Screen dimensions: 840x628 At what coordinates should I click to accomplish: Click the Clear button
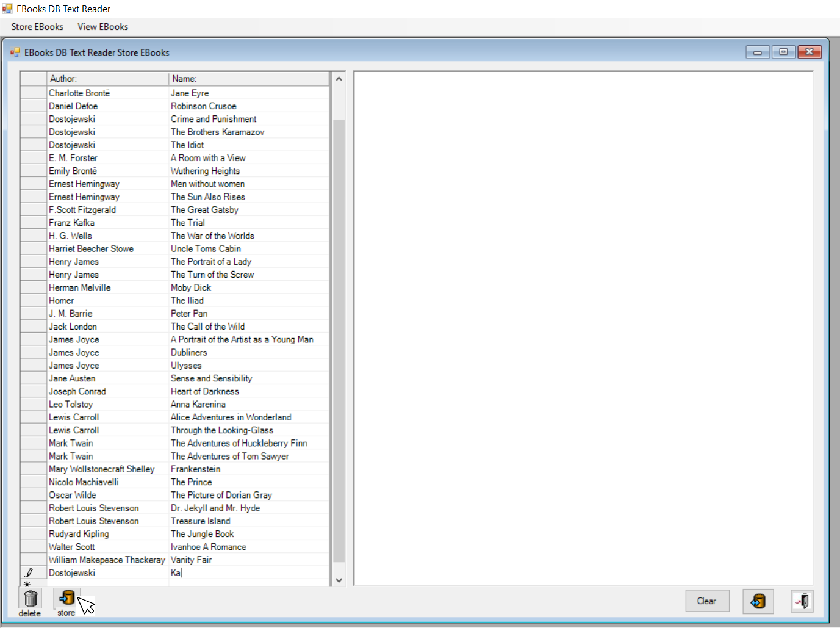706,601
